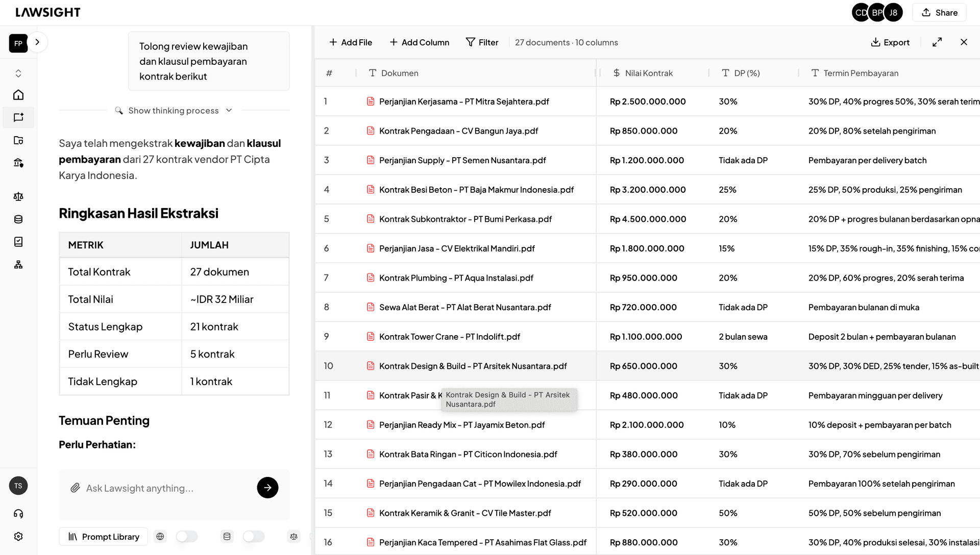Click the Export button
Viewport: 980px width, 555px height.
(x=890, y=42)
